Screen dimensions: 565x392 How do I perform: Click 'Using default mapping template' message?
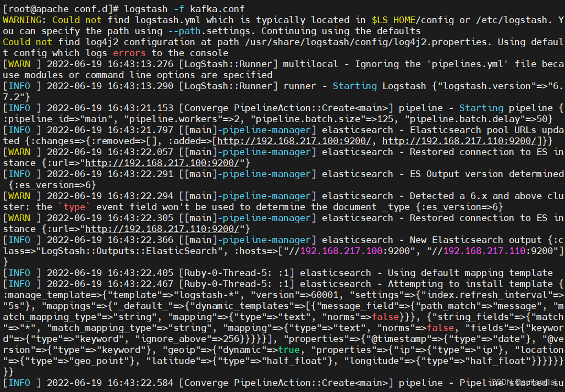coord(470,273)
